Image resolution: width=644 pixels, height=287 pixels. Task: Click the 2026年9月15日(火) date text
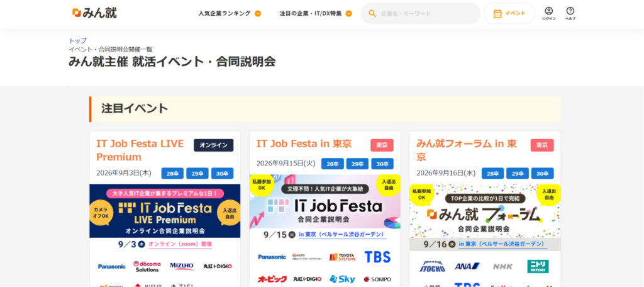pos(286,163)
